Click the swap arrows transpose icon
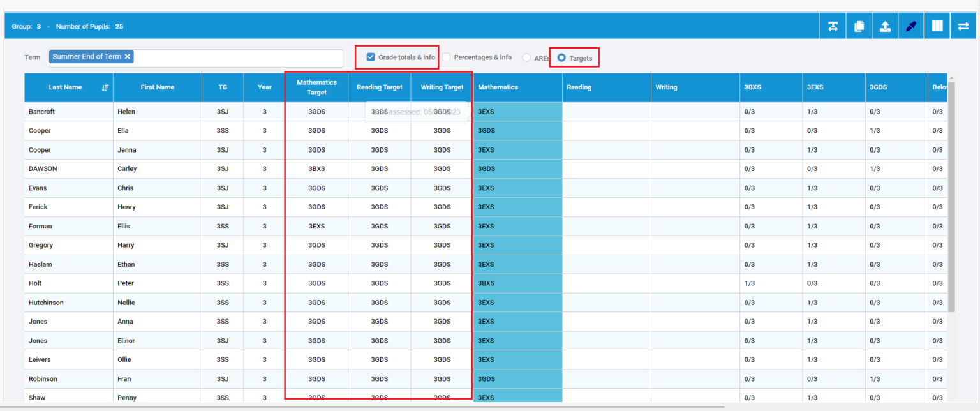980x411 pixels. [963, 26]
